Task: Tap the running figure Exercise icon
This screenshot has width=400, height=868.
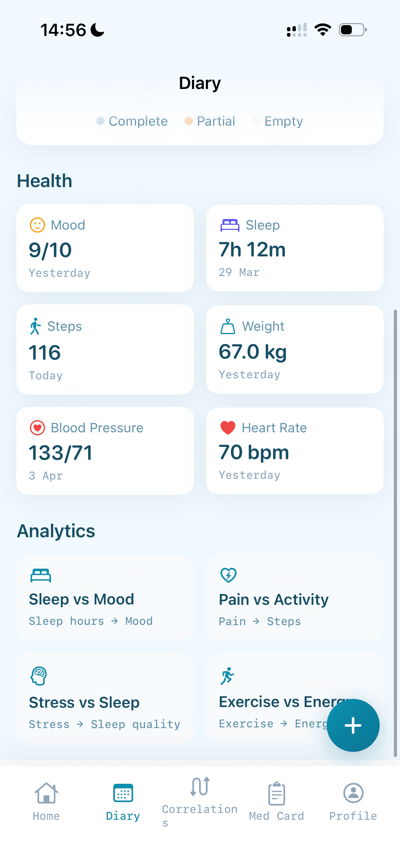Action: point(227,676)
